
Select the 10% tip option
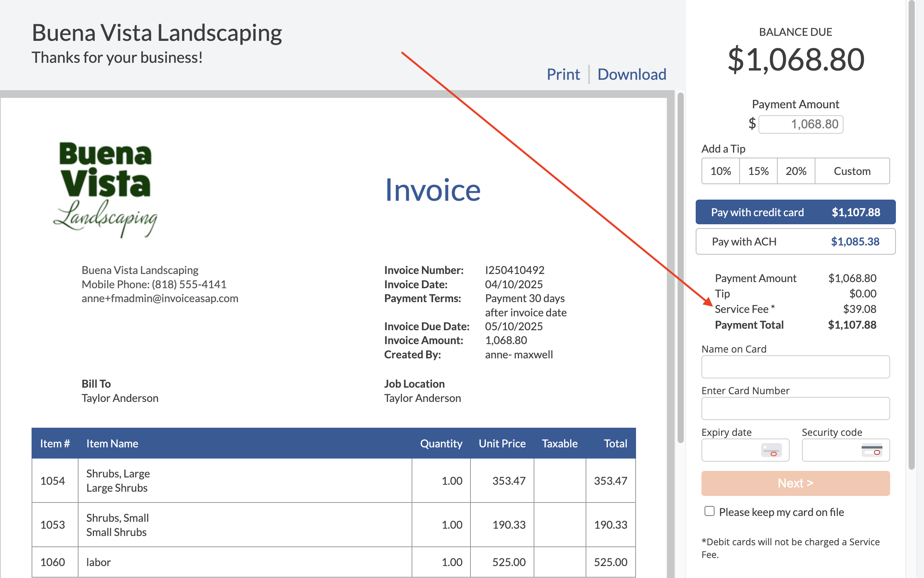pyautogui.click(x=720, y=171)
